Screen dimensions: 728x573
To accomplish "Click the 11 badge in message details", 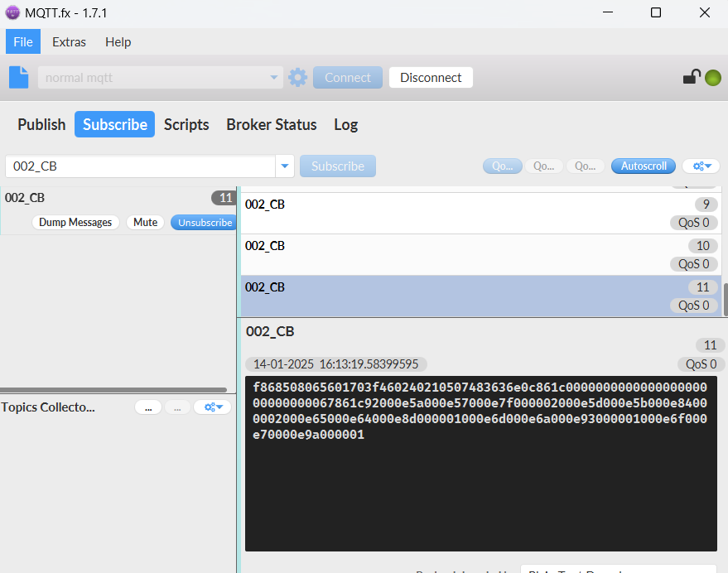I will pyautogui.click(x=710, y=345).
